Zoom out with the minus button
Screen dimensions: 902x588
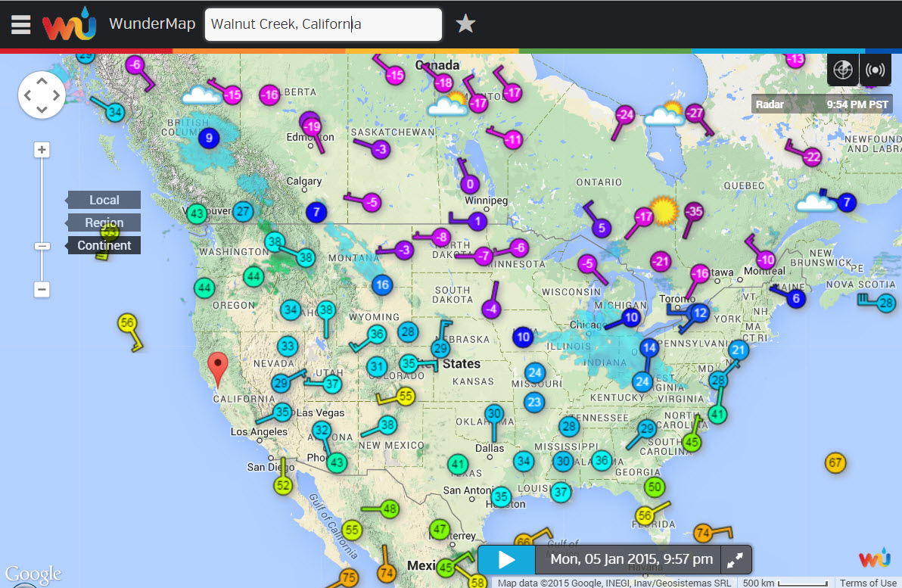point(42,289)
